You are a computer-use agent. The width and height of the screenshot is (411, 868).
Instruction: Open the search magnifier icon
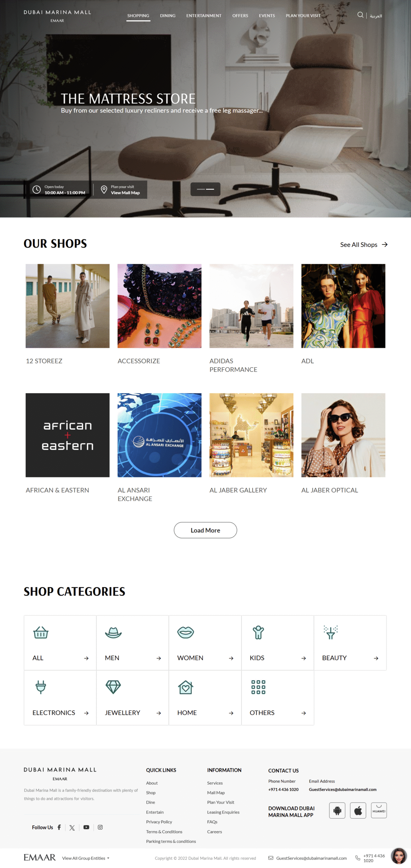(360, 15)
